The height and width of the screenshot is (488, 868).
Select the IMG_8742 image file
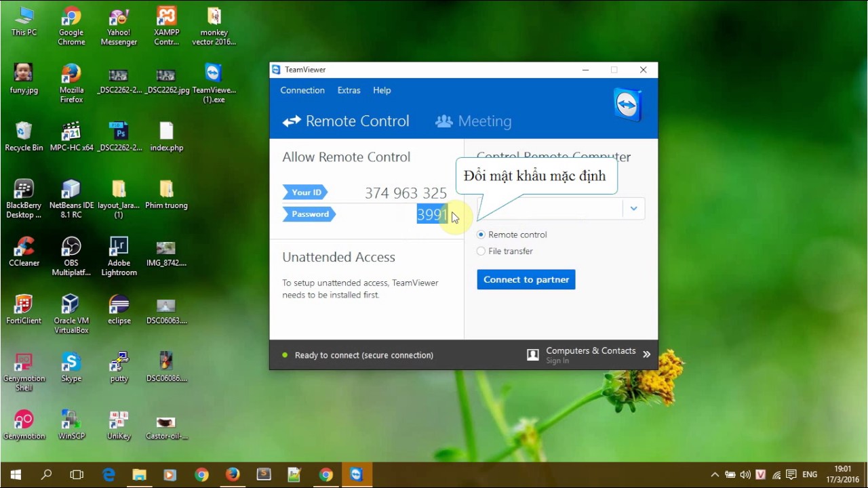(167, 252)
